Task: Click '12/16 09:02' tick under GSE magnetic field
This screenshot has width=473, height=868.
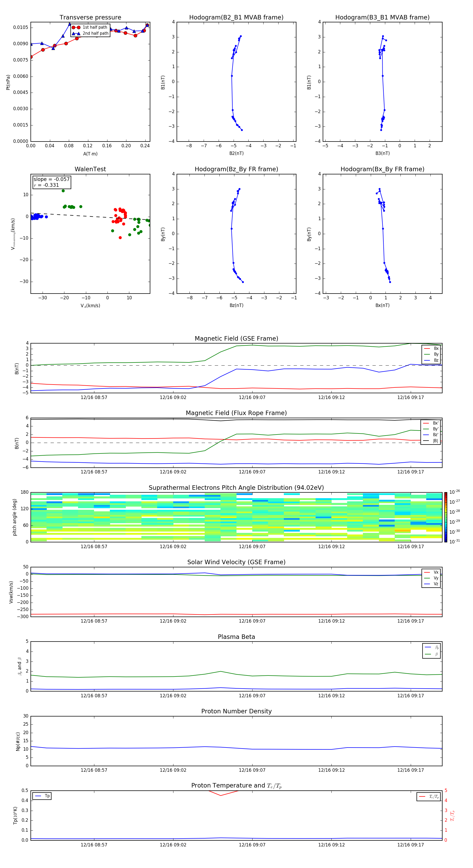Action: point(173,397)
